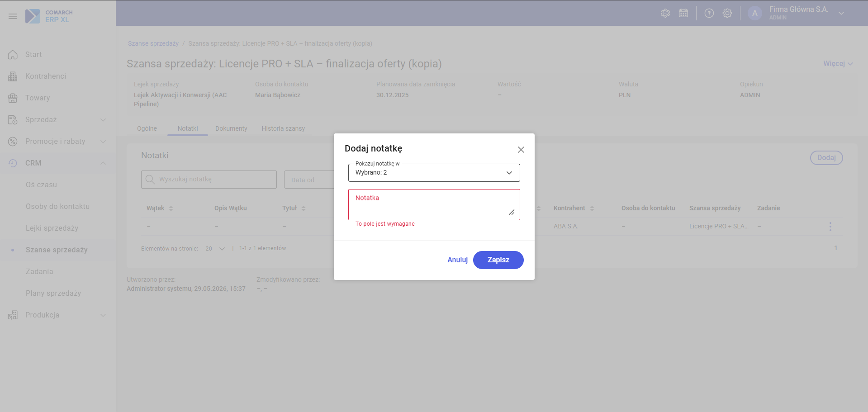This screenshot has height=412, width=868.
Task: Switch to the Historia szansy tab
Action: (283, 128)
